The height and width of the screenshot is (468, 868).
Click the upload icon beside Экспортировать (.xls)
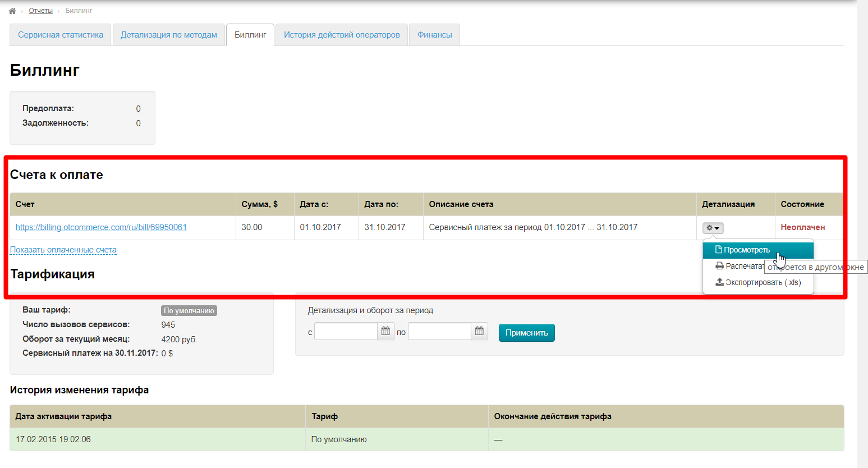pyautogui.click(x=720, y=282)
